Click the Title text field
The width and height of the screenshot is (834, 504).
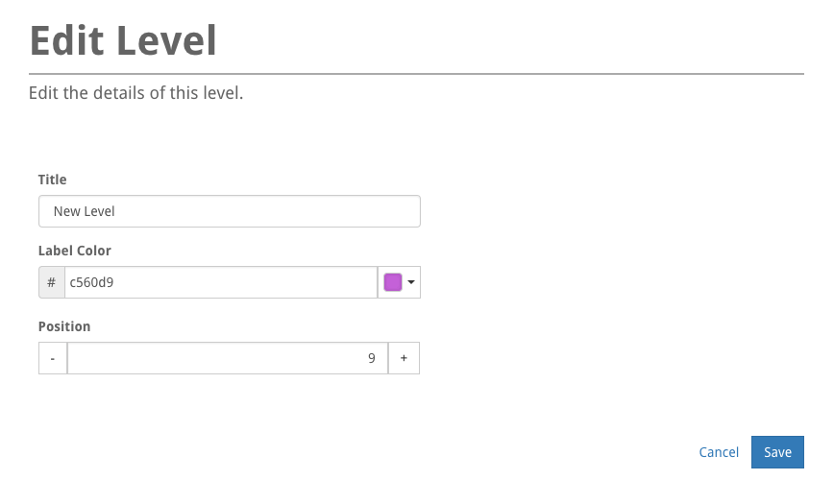click(229, 211)
